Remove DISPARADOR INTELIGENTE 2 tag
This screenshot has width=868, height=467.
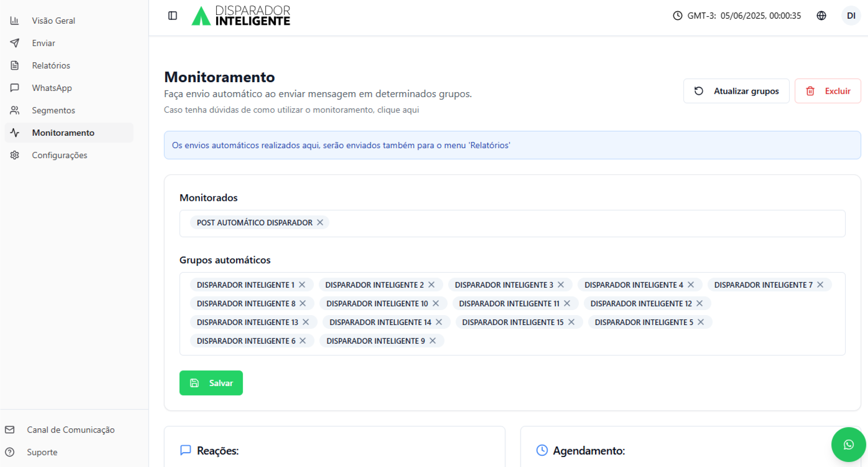[431, 285]
